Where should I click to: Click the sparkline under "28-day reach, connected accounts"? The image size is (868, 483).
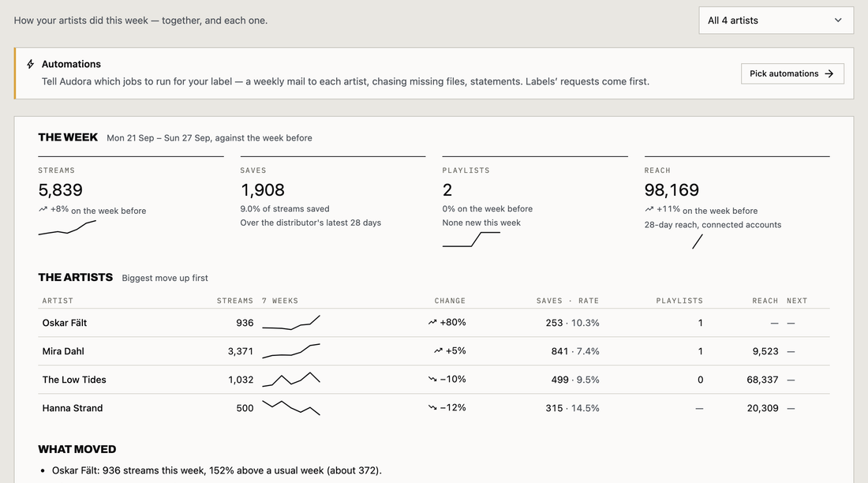coord(698,241)
